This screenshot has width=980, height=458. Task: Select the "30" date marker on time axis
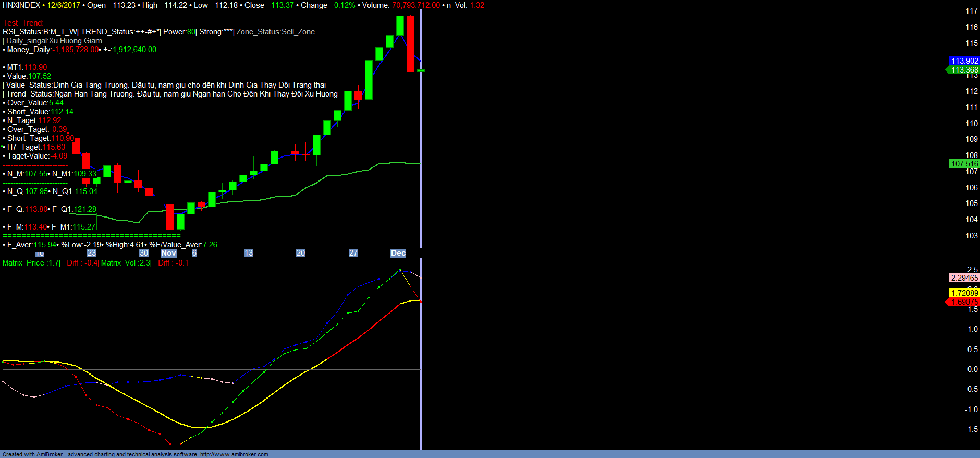[144, 253]
